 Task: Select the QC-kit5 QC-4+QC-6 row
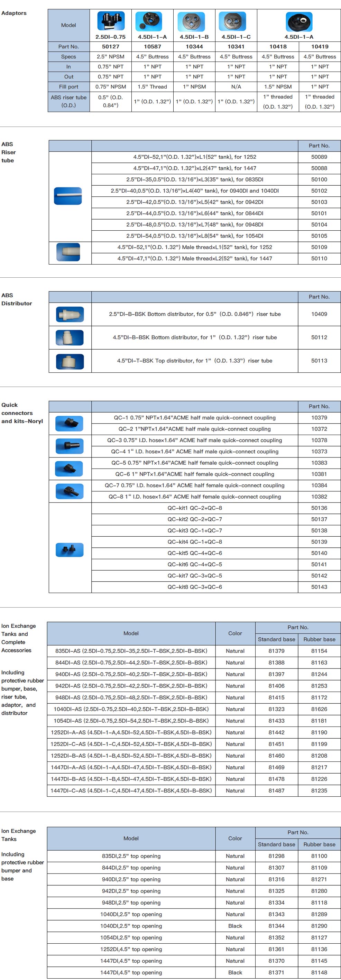(194, 553)
